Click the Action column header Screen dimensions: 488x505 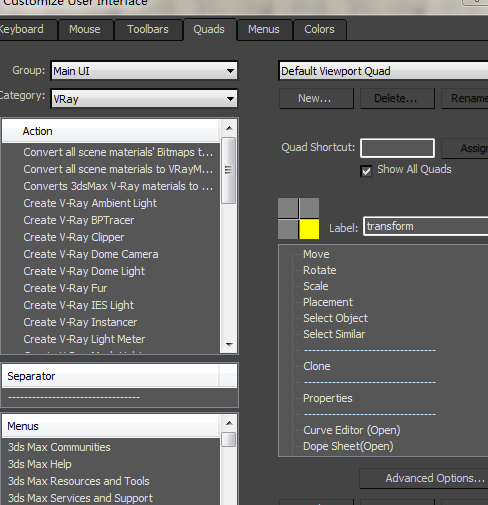(x=111, y=131)
